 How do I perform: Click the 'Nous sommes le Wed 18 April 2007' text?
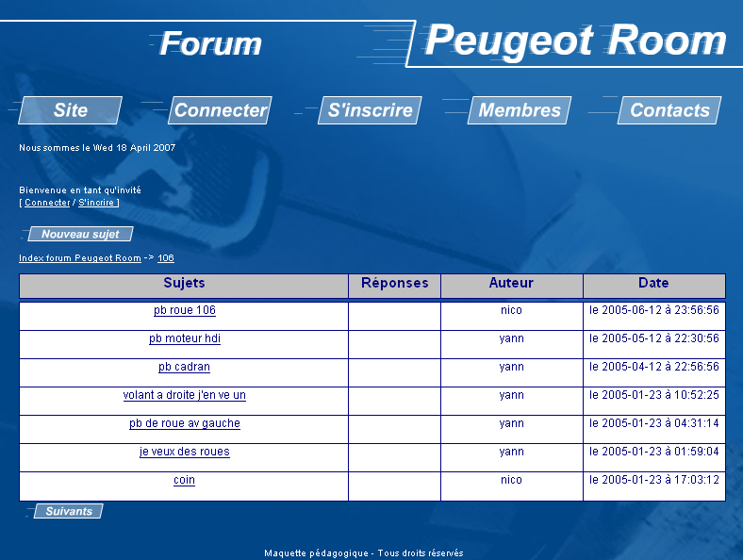97,148
